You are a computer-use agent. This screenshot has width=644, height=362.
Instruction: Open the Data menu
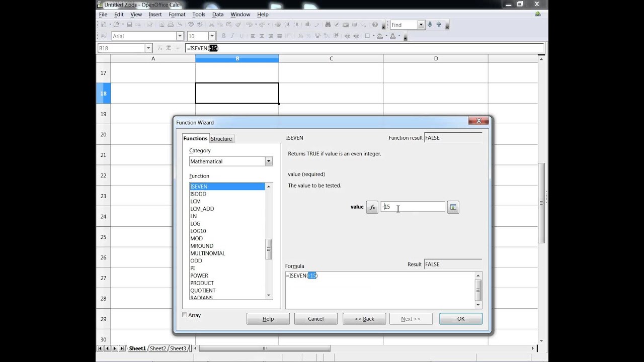[x=218, y=15]
